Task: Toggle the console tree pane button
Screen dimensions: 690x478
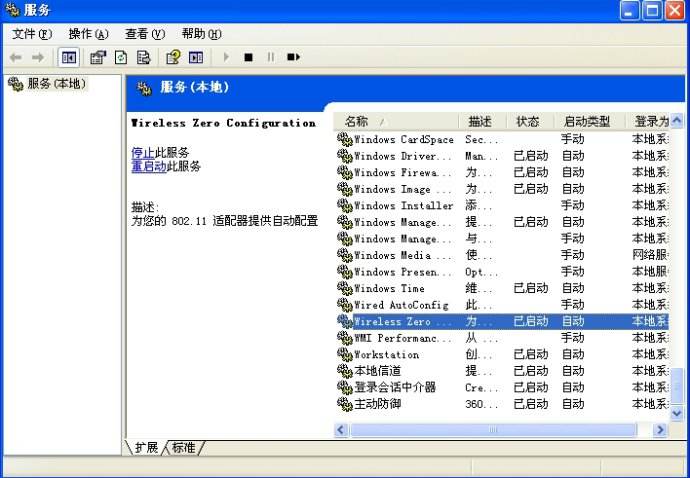Action: (69, 57)
